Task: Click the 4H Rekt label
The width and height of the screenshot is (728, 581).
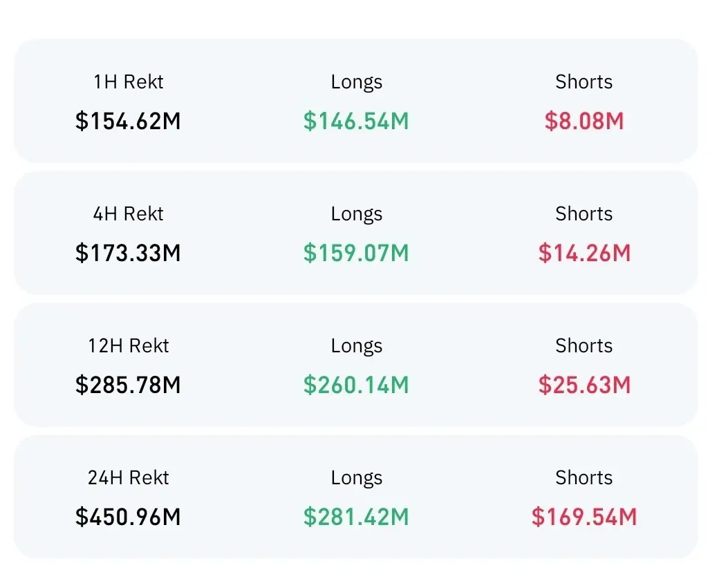Action: pos(128,213)
